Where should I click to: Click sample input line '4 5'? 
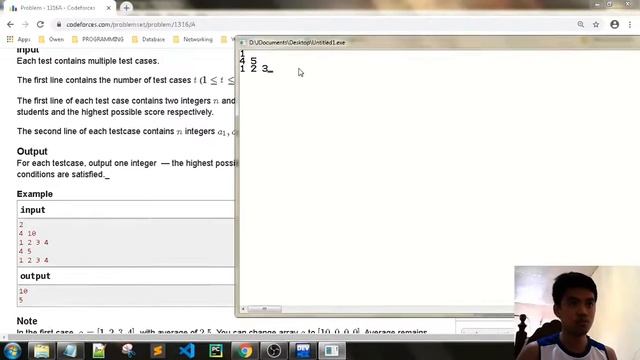(x=25, y=251)
